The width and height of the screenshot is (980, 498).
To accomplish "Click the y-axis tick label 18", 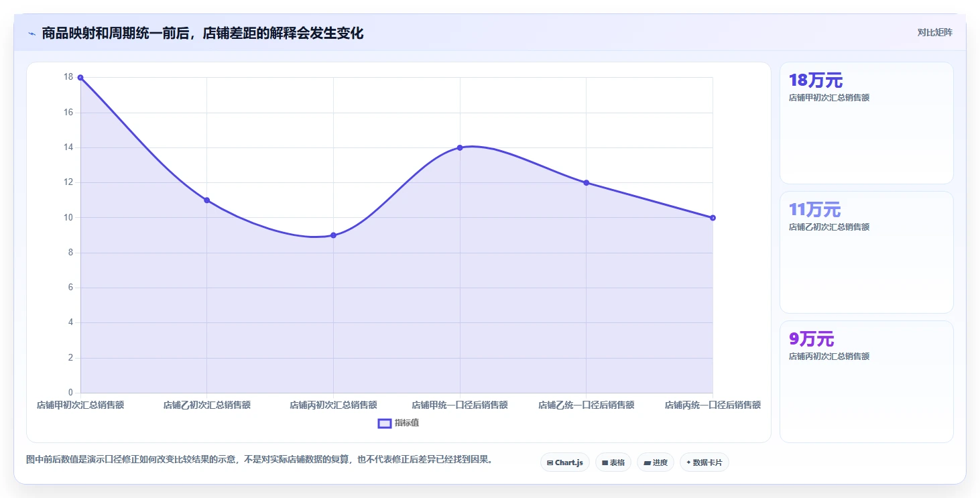I will (x=68, y=77).
